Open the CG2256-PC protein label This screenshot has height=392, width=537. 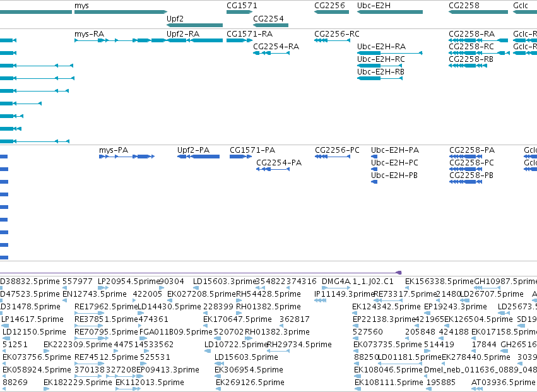[338, 150]
